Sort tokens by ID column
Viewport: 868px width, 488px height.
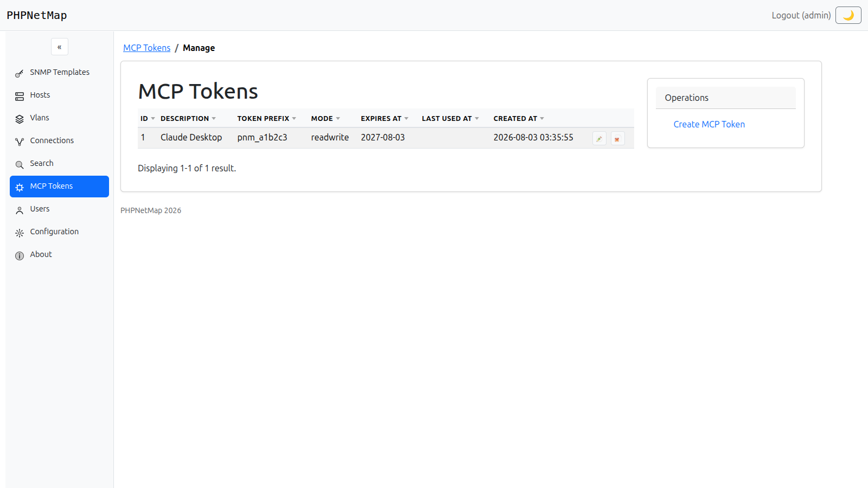pyautogui.click(x=148, y=118)
